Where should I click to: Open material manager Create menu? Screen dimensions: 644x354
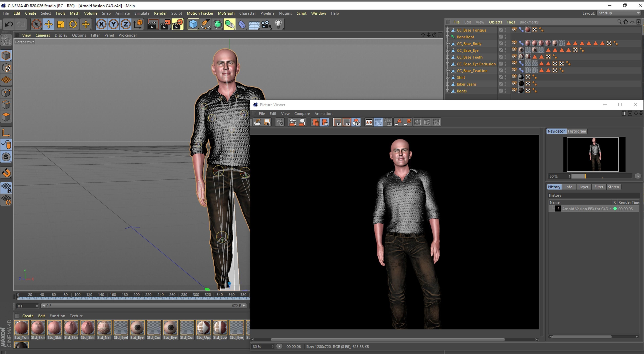(28, 316)
